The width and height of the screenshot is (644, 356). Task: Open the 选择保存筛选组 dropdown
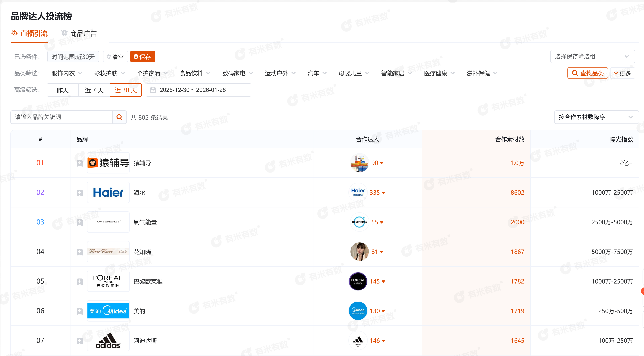pos(592,56)
